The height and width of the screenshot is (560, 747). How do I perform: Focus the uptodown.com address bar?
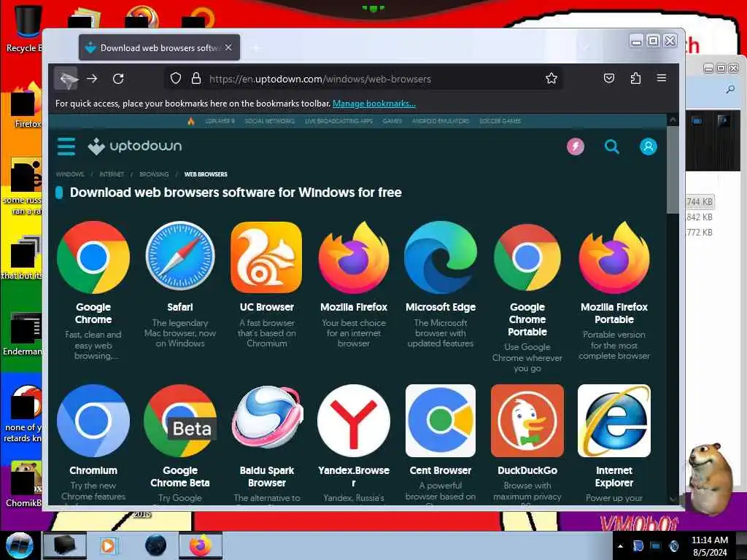click(364, 79)
